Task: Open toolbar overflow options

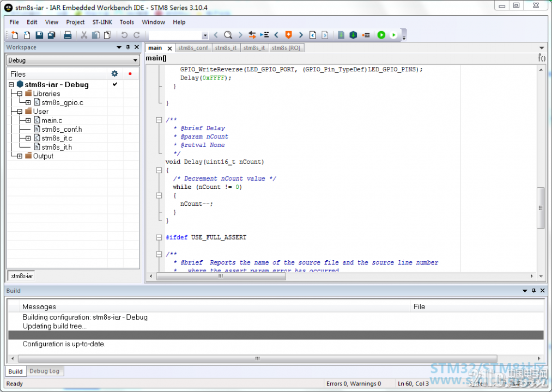Action: click(404, 35)
